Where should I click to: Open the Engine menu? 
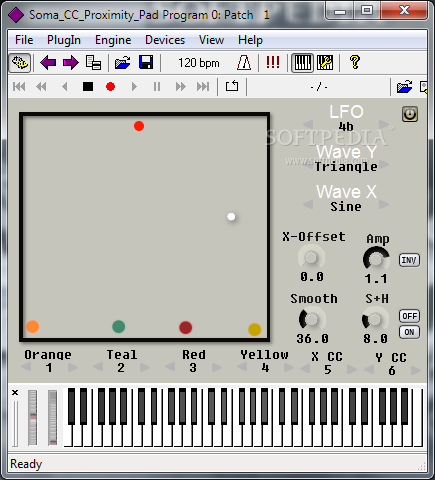[113, 40]
